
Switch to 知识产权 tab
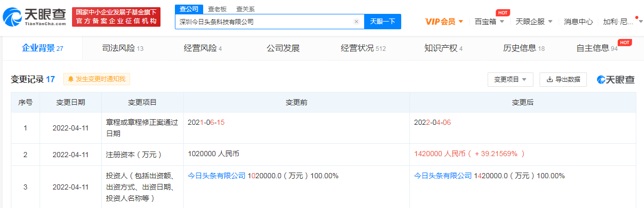[443, 48]
